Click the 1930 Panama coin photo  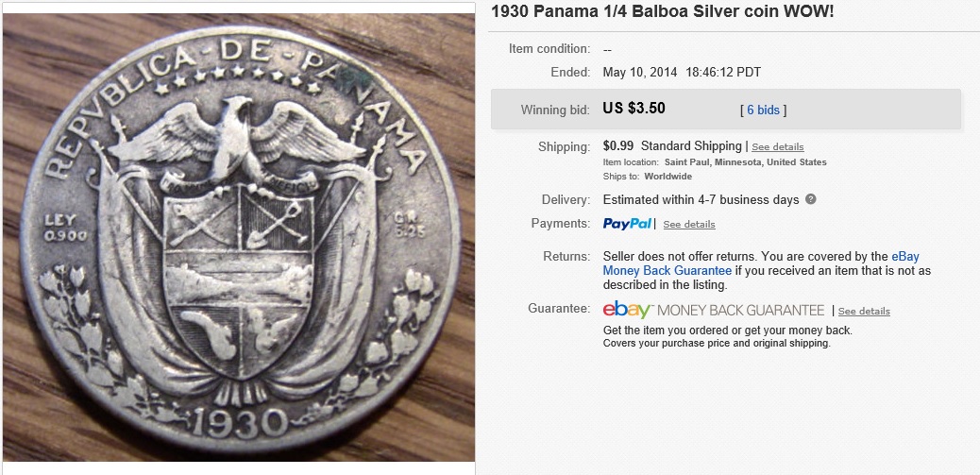tap(239, 238)
